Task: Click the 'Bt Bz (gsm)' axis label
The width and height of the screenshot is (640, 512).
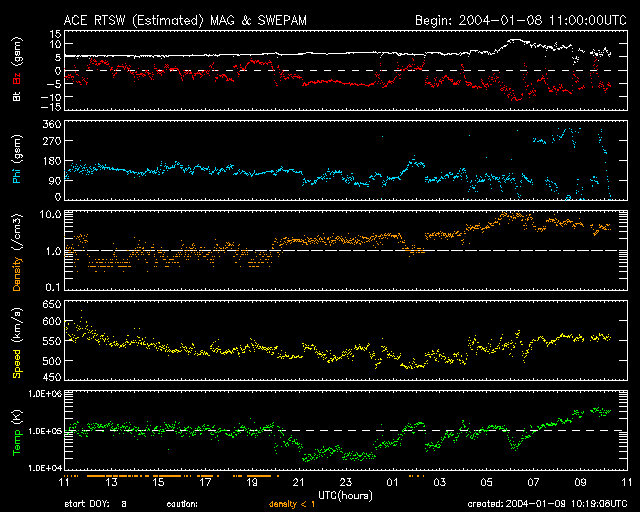Action: point(17,69)
